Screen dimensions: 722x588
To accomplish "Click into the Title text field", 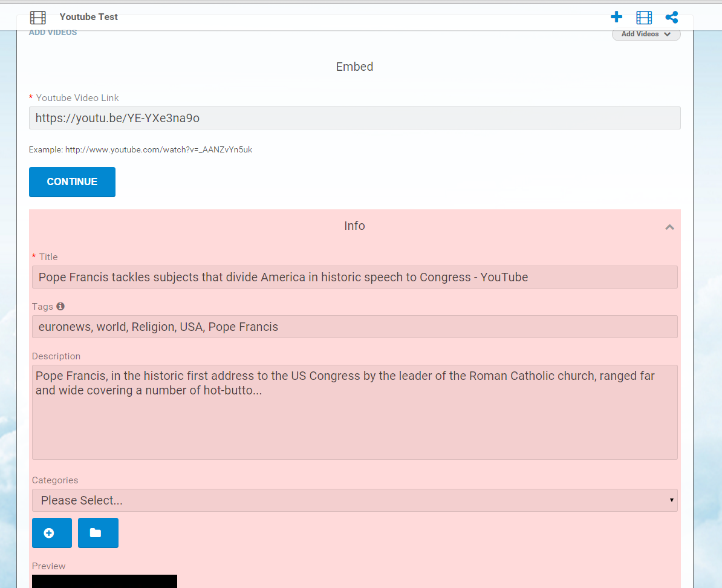I will 354,277.
